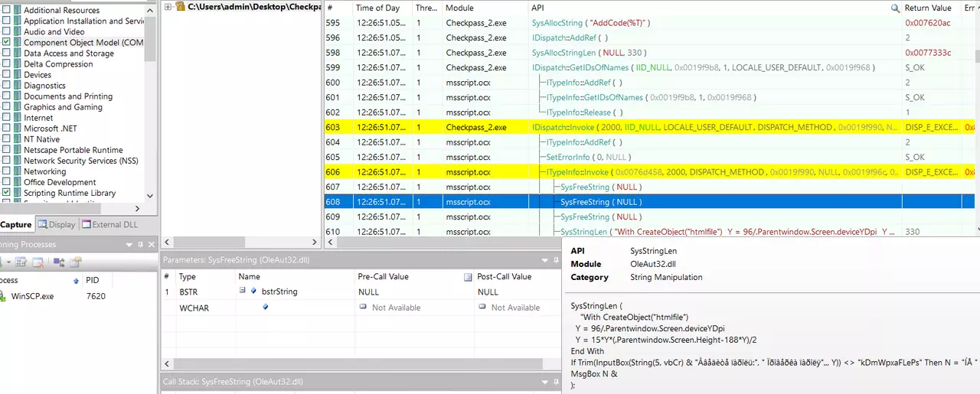Click Graphics and Gaming book icon
Screen dimensions: 980x394
click(x=17, y=106)
